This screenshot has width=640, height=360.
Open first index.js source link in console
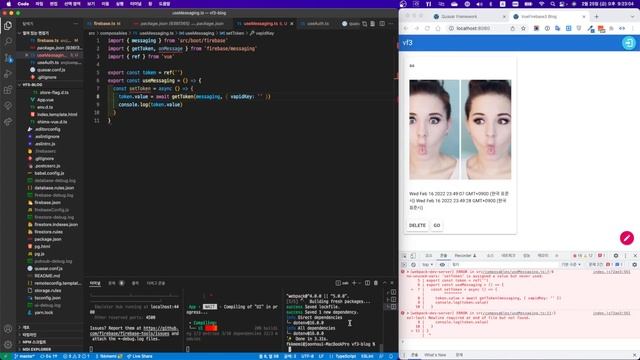(611, 272)
